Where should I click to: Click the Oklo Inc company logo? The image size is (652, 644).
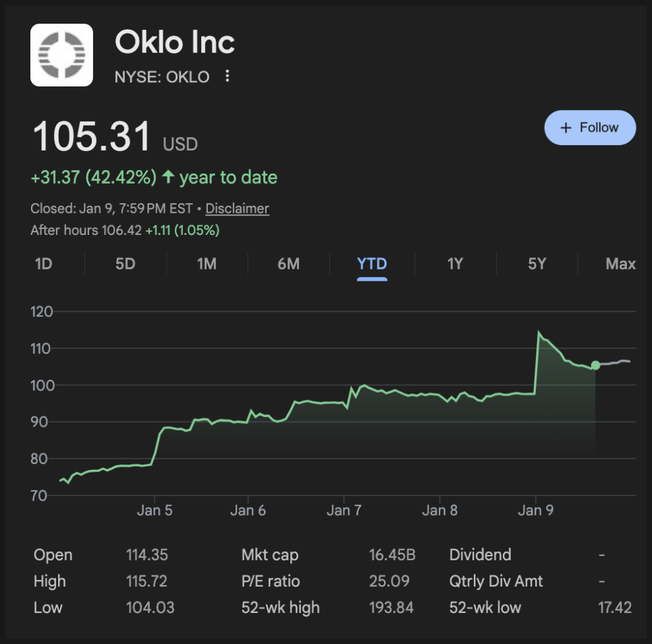pyautogui.click(x=61, y=55)
